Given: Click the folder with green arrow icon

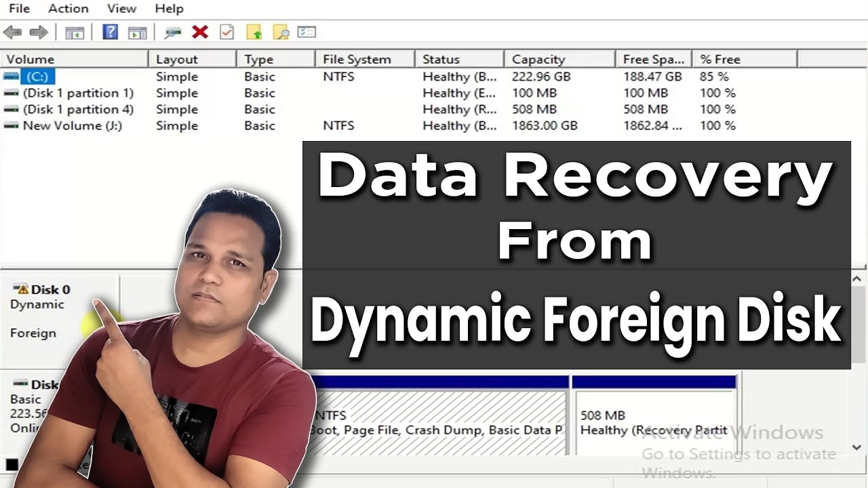Looking at the screenshot, I should 254,32.
